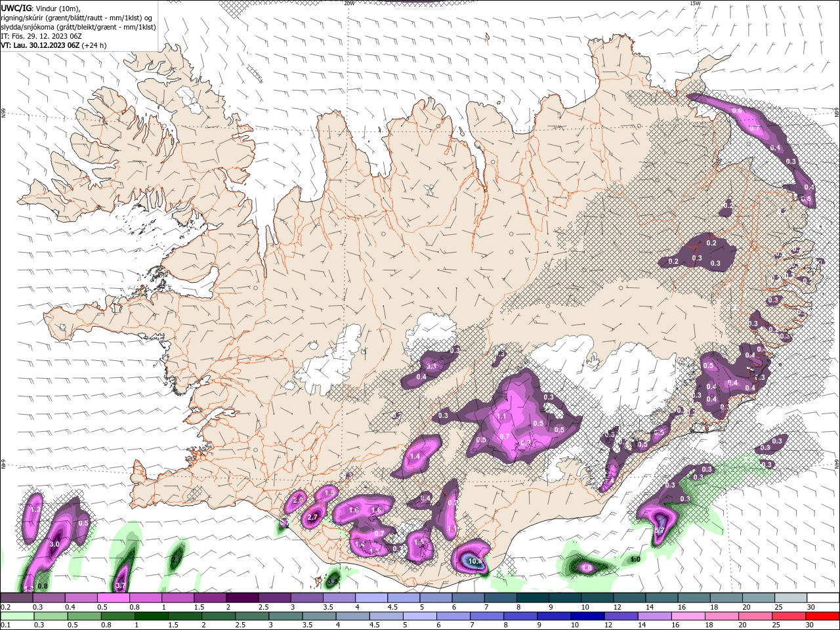Click the bold UWC/IG title text
This screenshot has width=840, height=630.
[16, 8]
